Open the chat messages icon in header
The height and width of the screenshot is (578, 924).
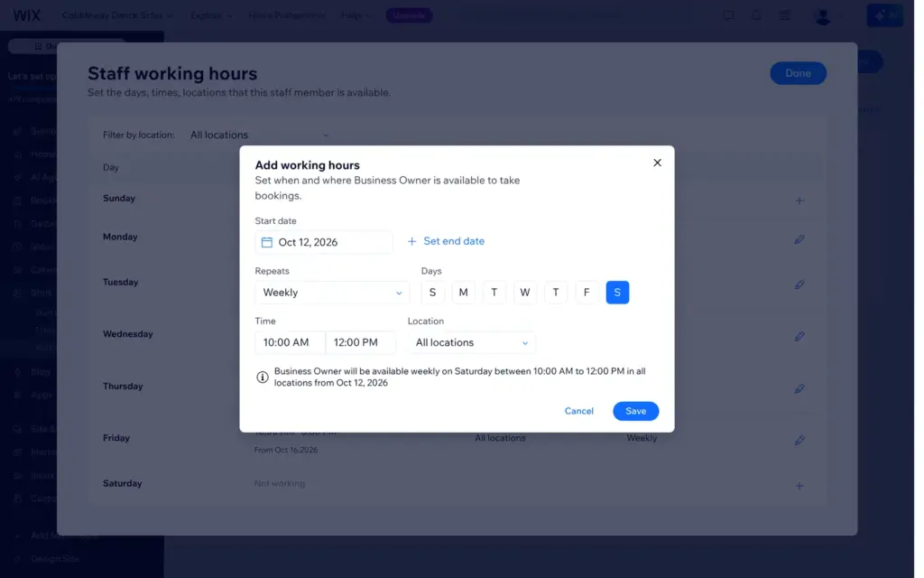click(728, 16)
